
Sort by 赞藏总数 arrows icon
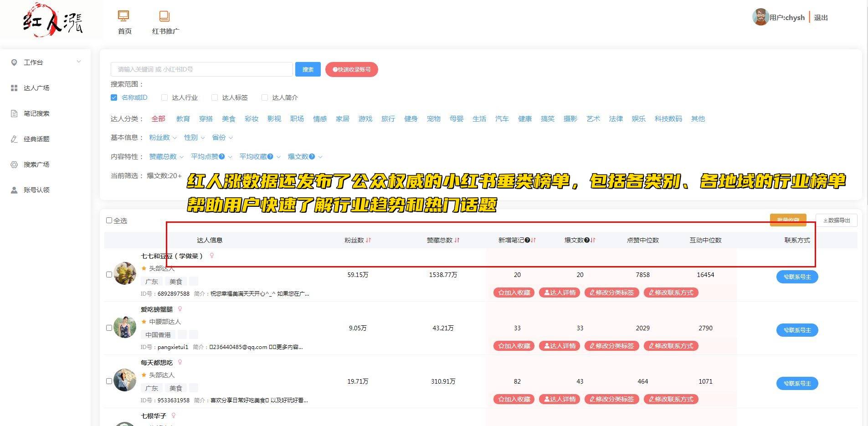point(457,240)
